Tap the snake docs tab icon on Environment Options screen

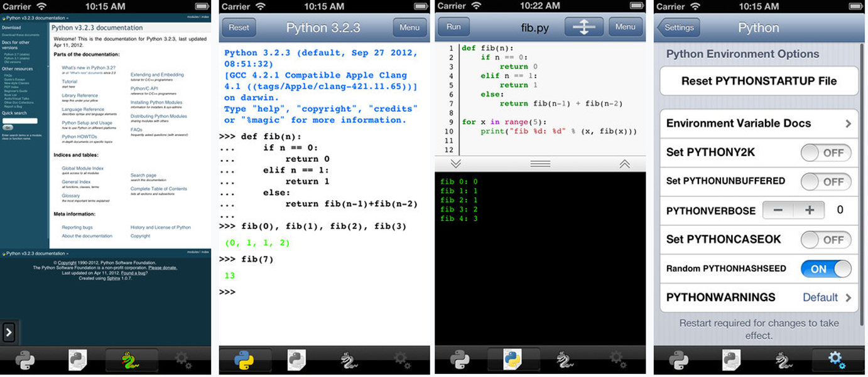pyautogui.click(x=783, y=359)
